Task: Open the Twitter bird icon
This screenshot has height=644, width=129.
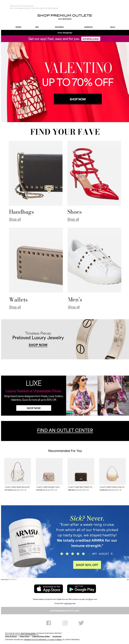Action: (x=81, y=623)
